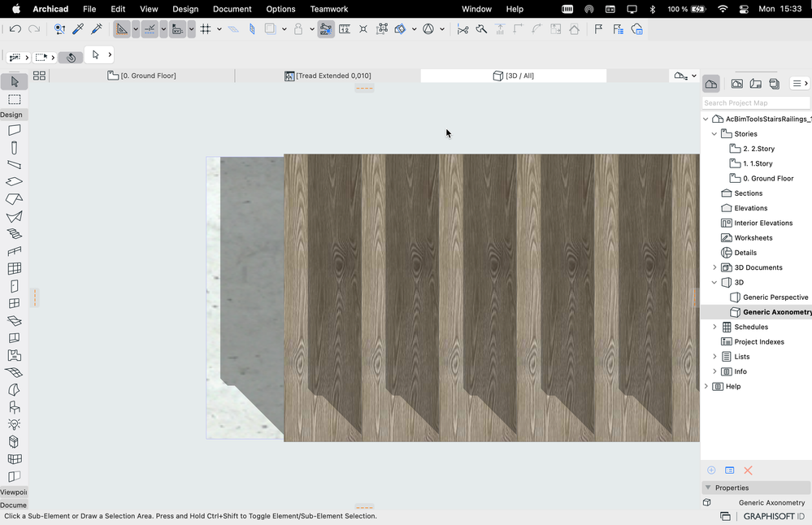Expand the Schedules tree node
This screenshot has height=525, width=812.
point(714,327)
